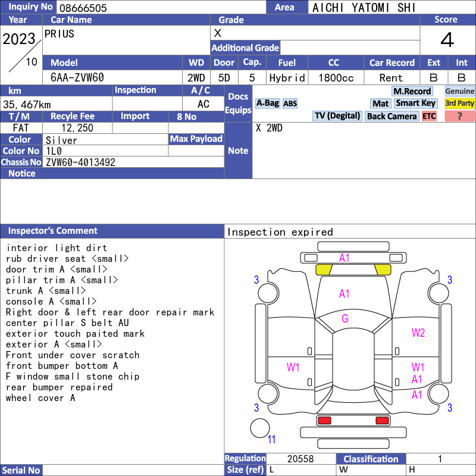Click the spare tire circle marked 11

click(x=260, y=428)
